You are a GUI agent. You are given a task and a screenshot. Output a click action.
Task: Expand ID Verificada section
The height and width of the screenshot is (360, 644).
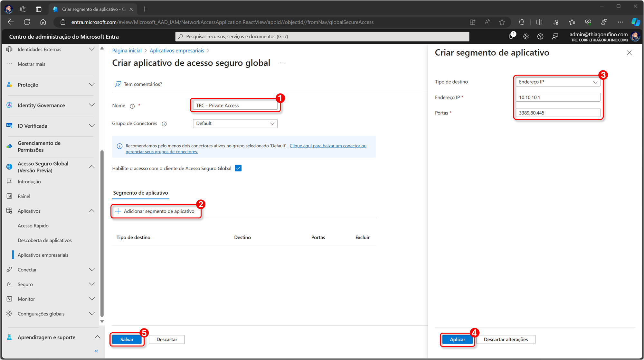pyautogui.click(x=92, y=126)
